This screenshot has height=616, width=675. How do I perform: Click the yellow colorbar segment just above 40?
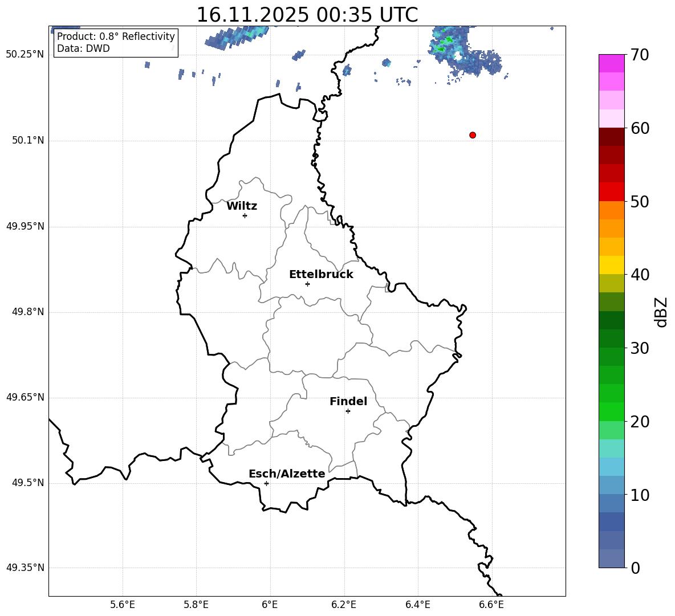(x=611, y=265)
